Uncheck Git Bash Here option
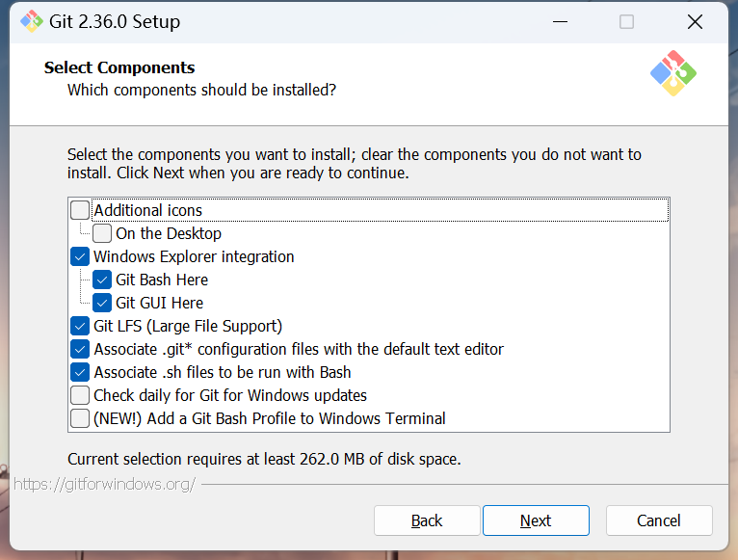Viewport: 738px width, 560px height. pyautogui.click(x=102, y=280)
